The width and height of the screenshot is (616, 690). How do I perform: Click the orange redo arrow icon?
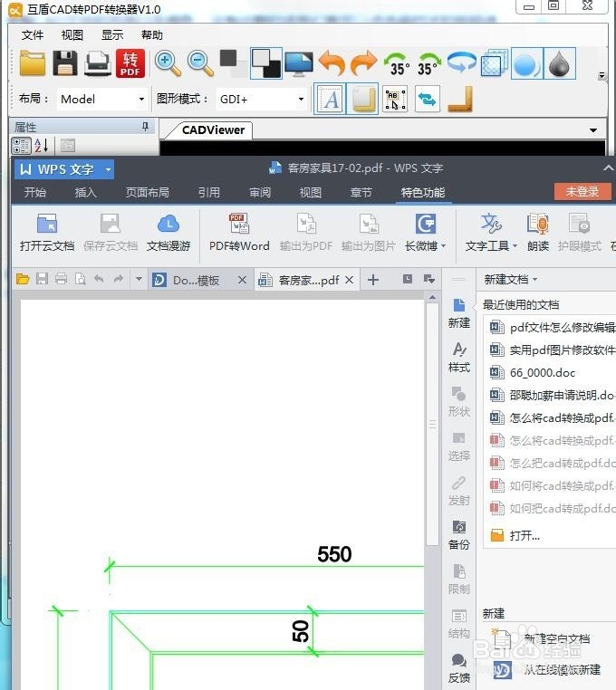363,63
